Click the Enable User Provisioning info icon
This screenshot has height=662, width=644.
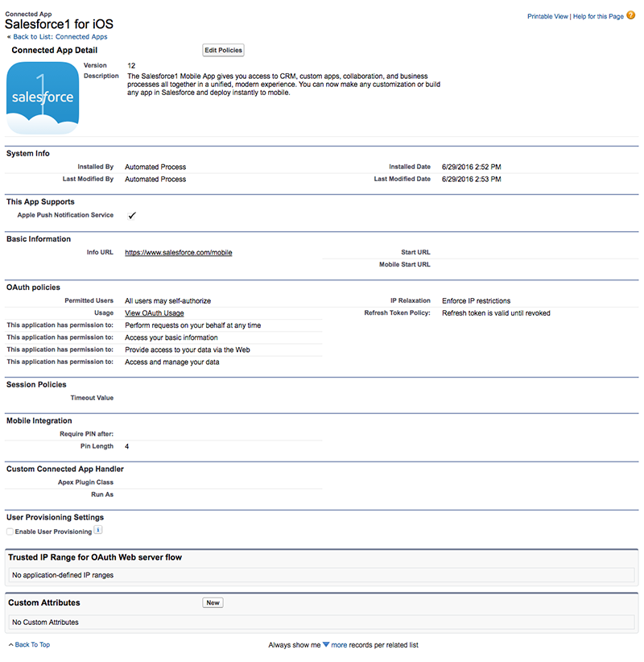(x=98, y=530)
